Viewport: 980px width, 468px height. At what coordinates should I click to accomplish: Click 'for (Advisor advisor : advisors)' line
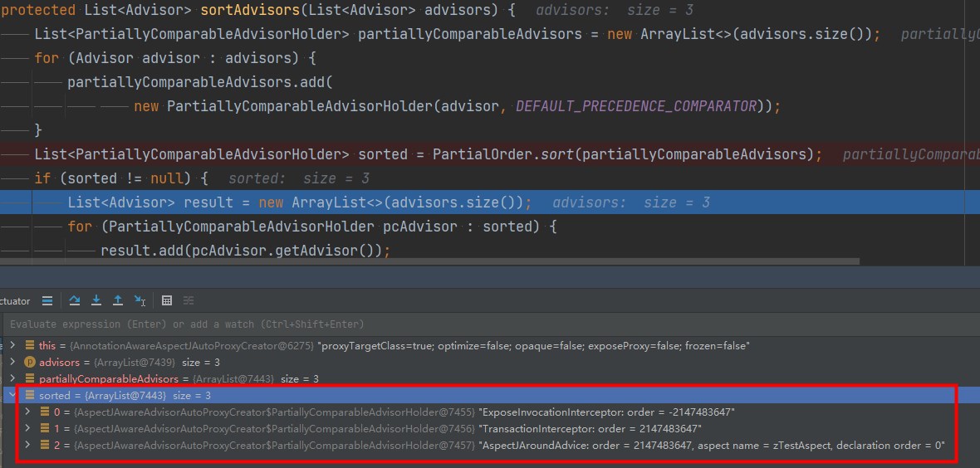coord(175,58)
